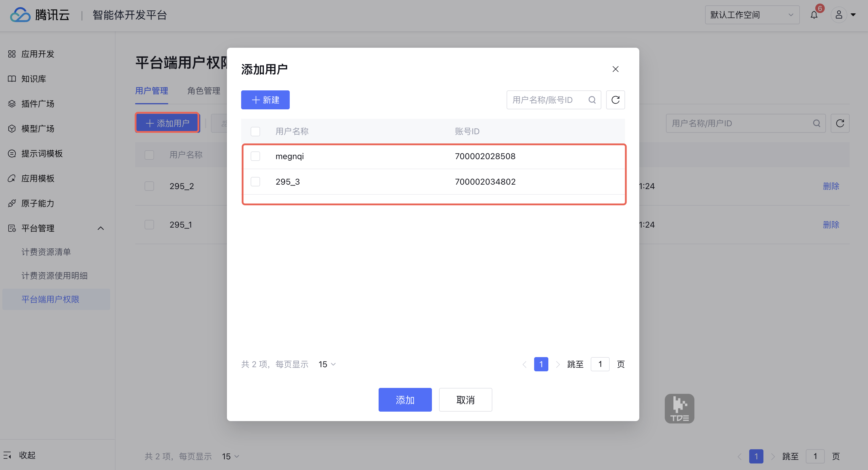Select 计费资源清单 in the sidebar
Screen dimensions: 868x470
coord(46,252)
